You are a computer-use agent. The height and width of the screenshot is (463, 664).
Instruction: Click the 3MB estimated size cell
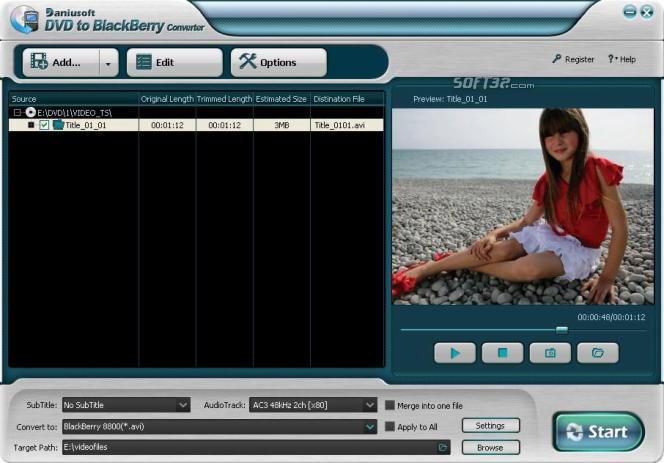coord(282,125)
